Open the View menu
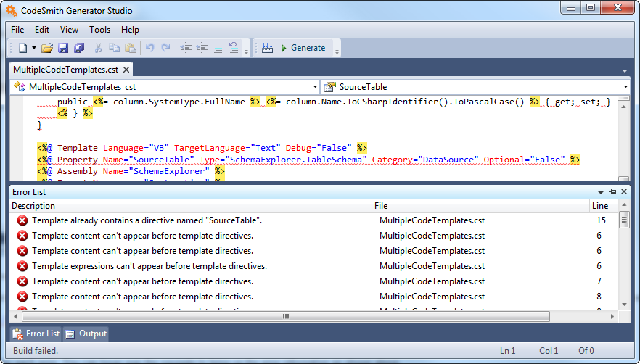 pyautogui.click(x=69, y=30)
